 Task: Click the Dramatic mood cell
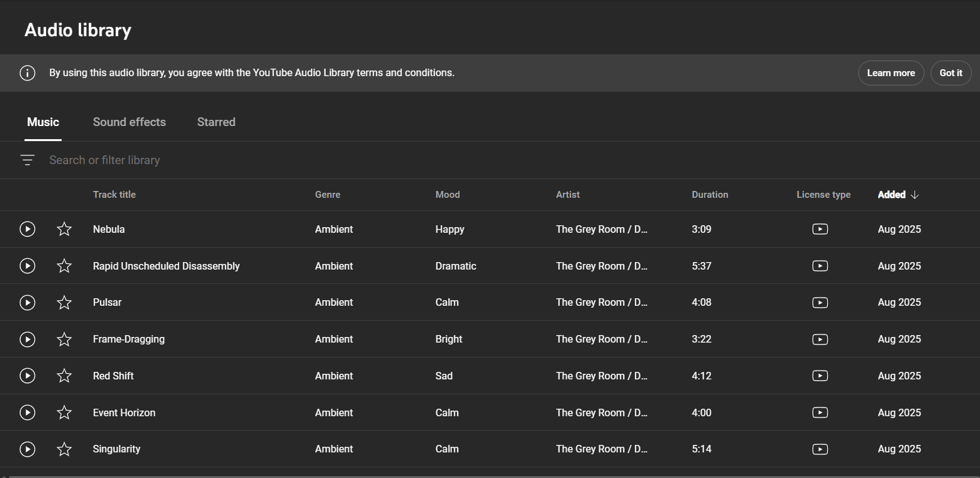click(x=456, y=266)
